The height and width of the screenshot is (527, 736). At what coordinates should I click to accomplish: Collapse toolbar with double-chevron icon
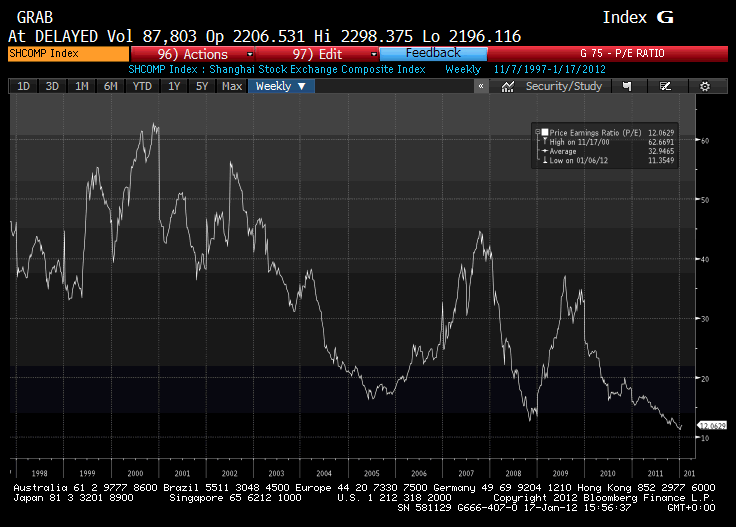481,86
